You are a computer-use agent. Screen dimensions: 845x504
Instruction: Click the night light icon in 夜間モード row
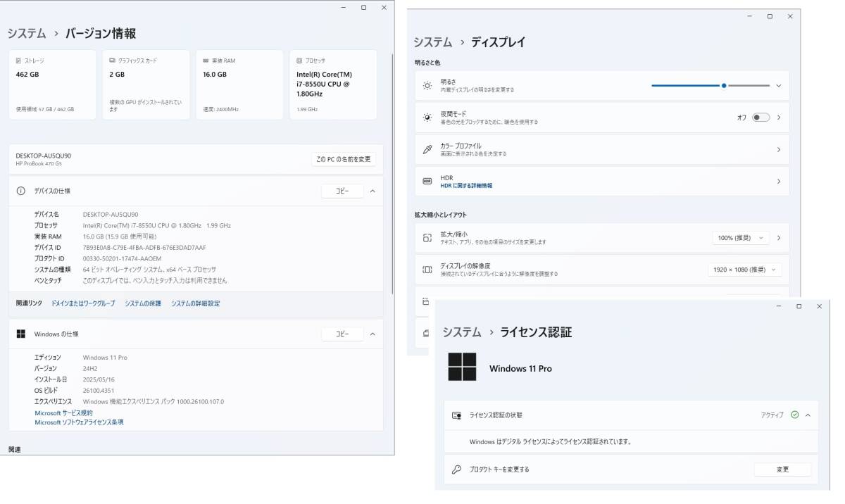point(427,118)
